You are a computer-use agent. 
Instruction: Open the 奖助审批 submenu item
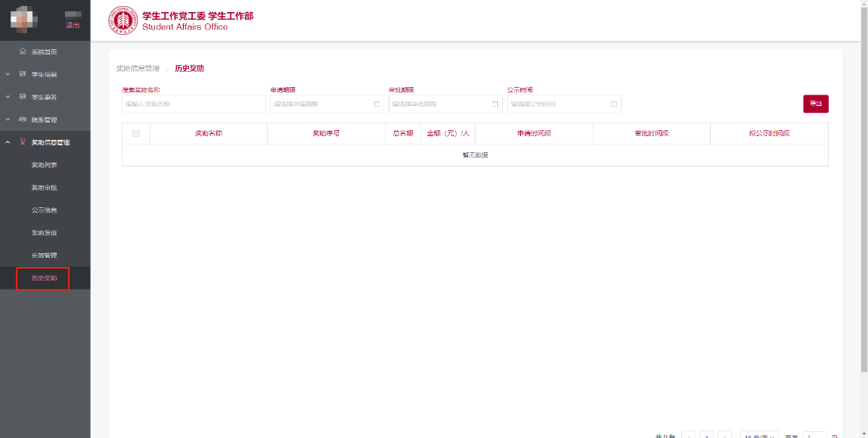pos(44,188)
